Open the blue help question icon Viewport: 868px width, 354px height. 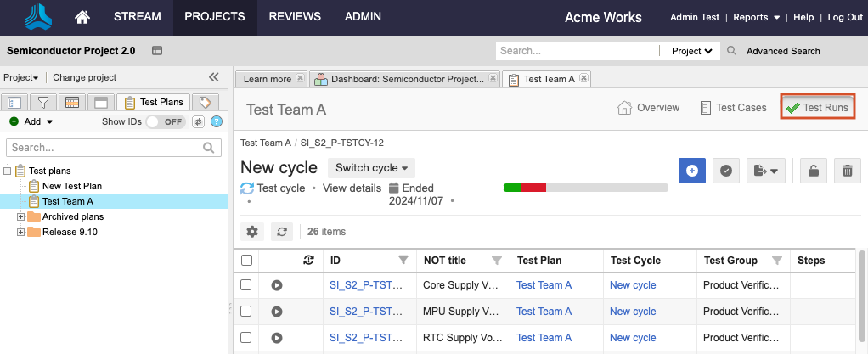[x=217, y=121]
